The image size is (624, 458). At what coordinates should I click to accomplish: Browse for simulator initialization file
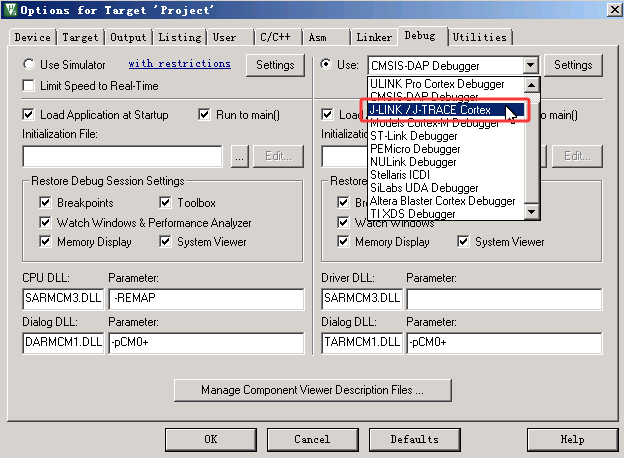tap(240, 156)
